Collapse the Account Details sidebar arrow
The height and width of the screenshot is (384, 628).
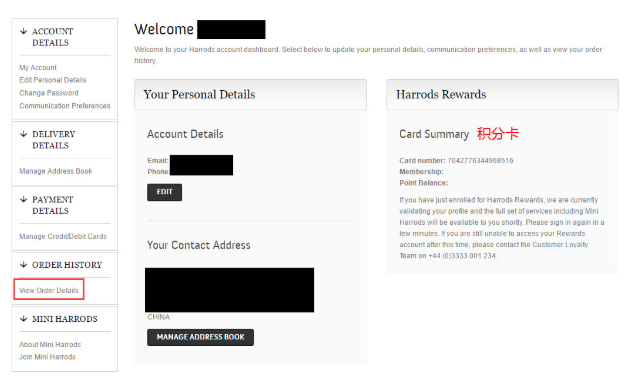[x=24, y=31]
